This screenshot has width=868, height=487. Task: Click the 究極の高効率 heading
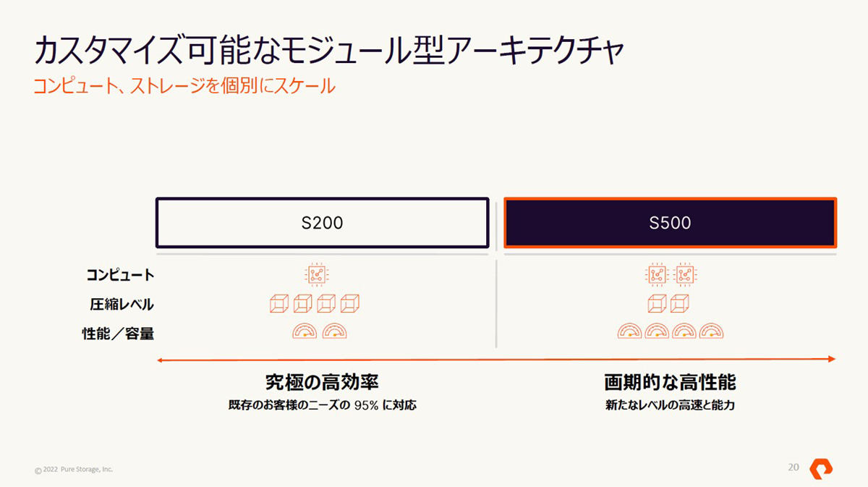322,381
